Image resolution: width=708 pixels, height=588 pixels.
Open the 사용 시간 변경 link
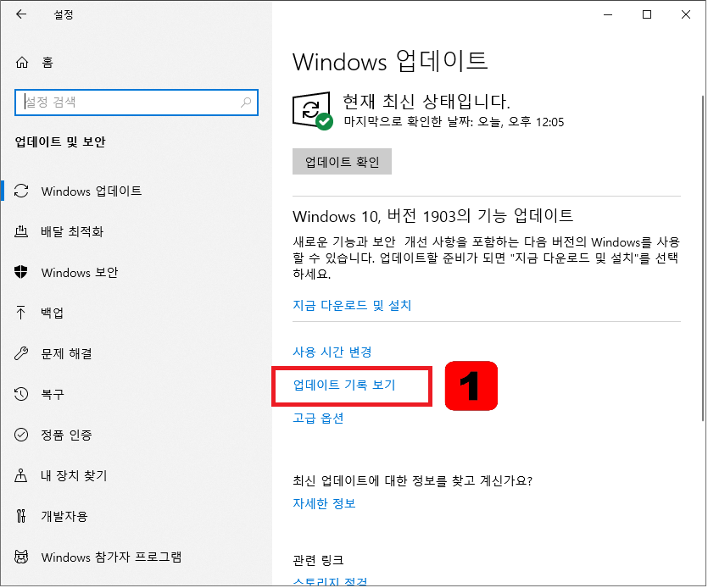click(332, 352)
